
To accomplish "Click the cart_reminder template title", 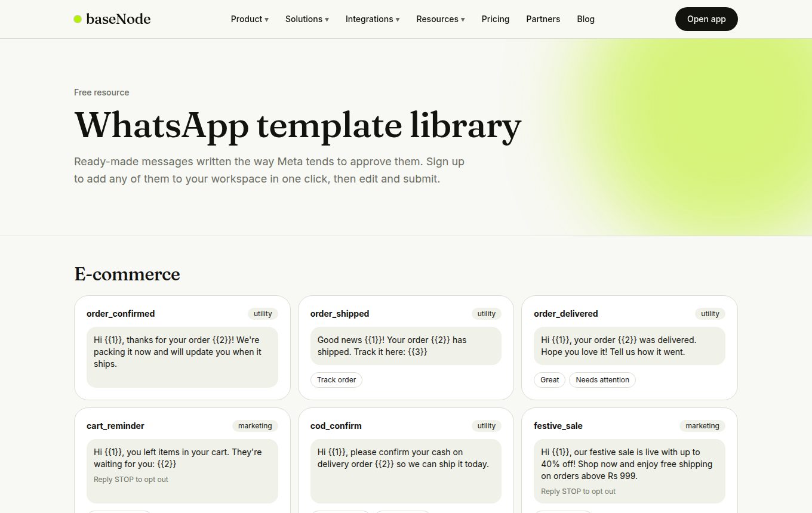I will click(115, 426).
